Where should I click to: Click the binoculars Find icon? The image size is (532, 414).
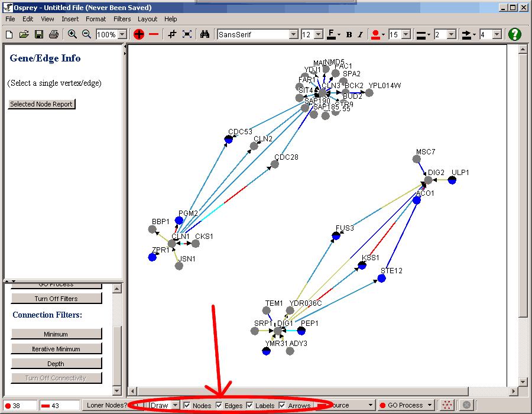[x=205, y=34]
